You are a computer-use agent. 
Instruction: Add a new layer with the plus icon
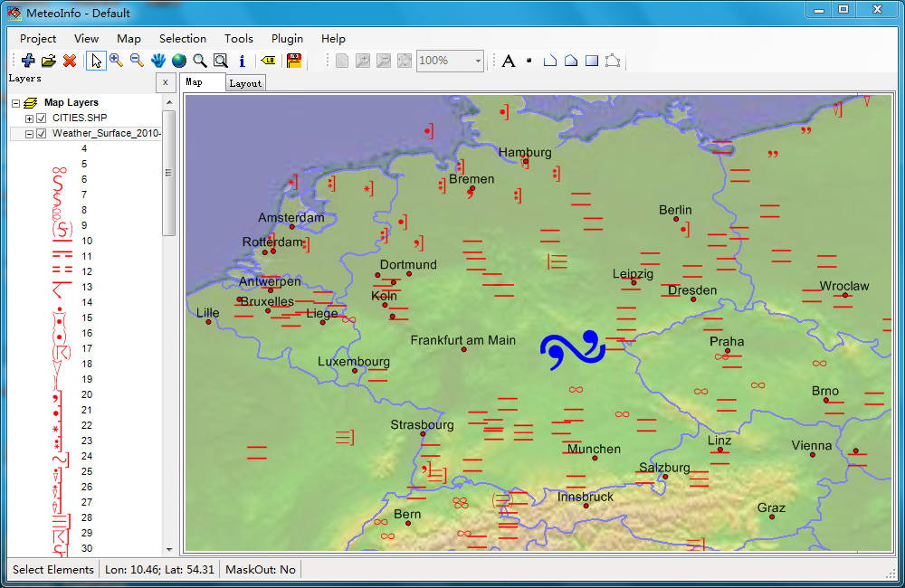point(27,61)
